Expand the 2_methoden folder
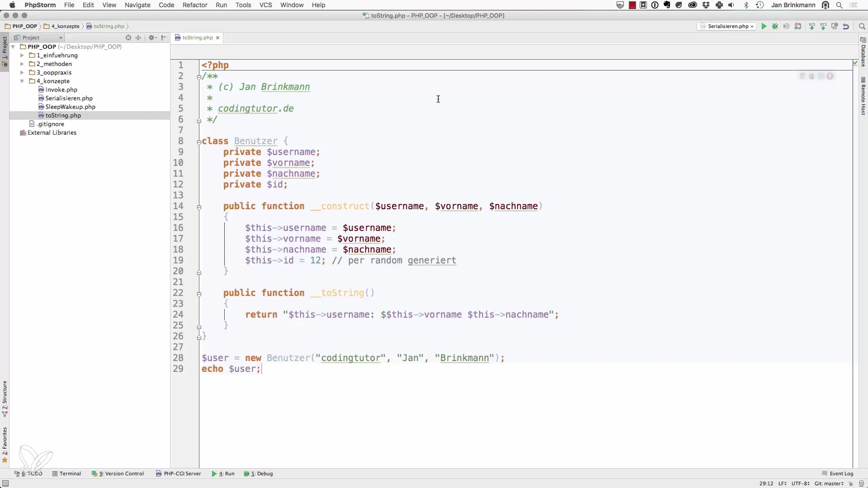The width and height of the screenshot is (868, 488). [22, 64]
